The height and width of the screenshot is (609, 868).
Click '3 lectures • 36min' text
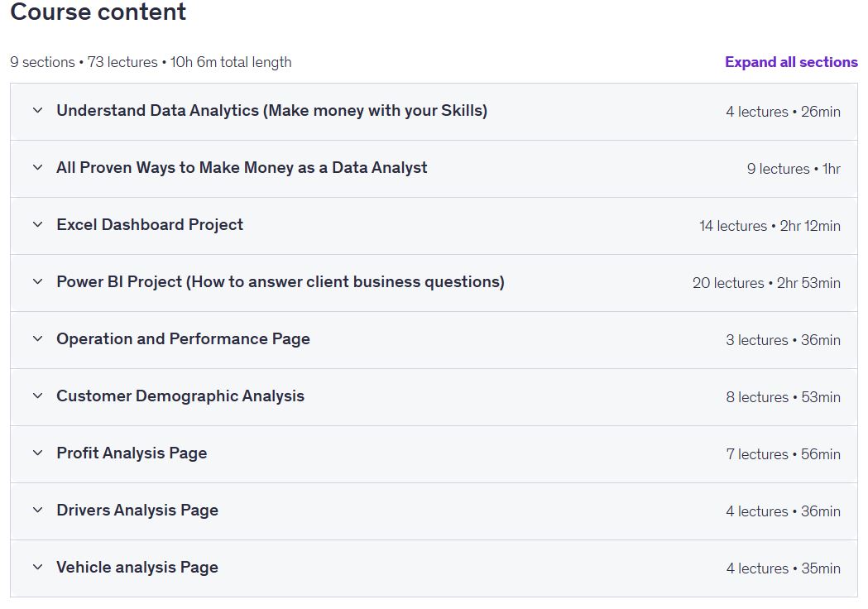coord(784,340)
